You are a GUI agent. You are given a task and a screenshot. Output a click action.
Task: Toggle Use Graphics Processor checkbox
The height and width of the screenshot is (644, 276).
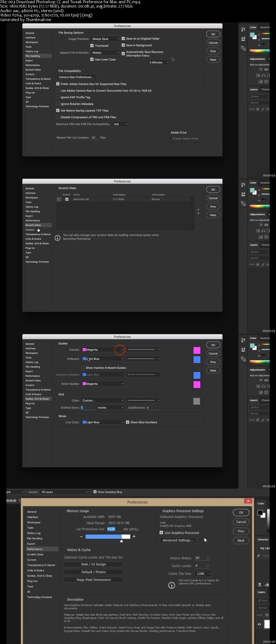[x=161, y=533]
